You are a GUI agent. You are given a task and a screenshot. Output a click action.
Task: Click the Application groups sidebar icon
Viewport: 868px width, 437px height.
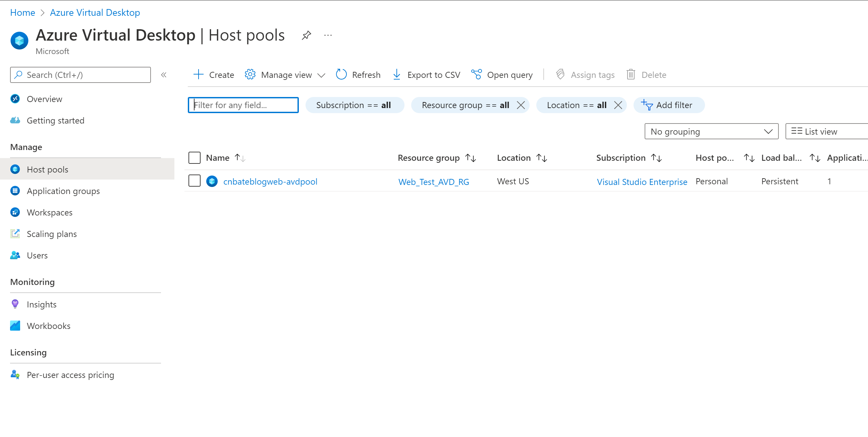click(15, 191)
